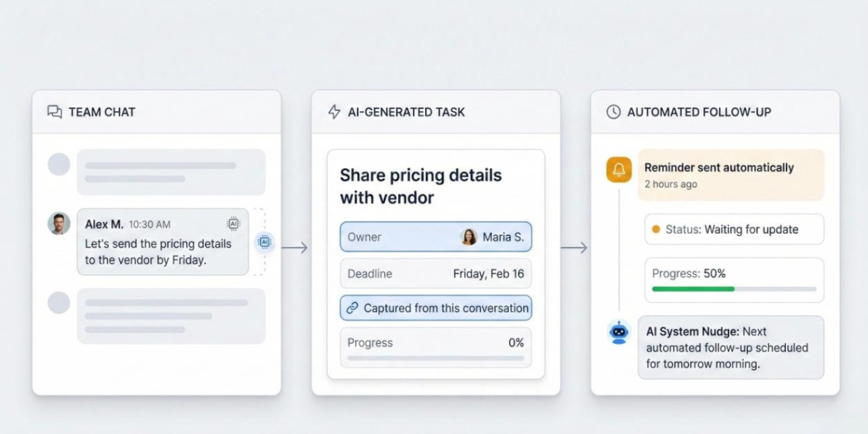Click the Reminder sent automatically notification
The width and height of the screenshot is (868, 434).
click(731, 175)
